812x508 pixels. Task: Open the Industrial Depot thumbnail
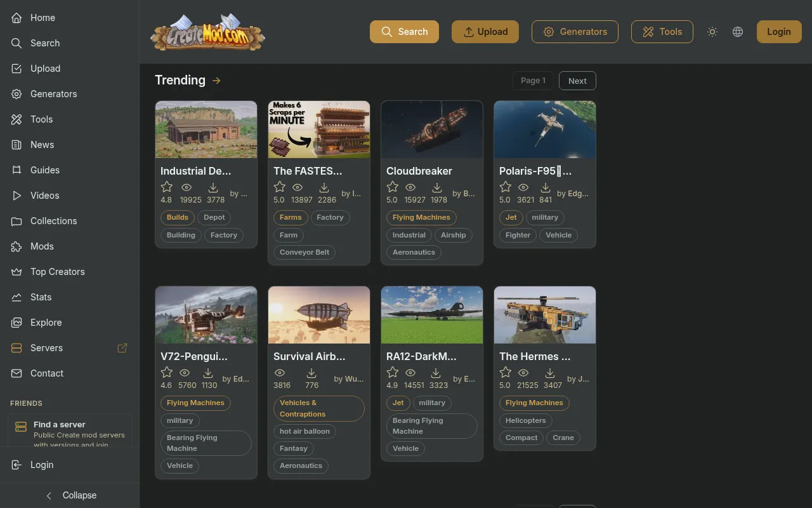(206, 130)
